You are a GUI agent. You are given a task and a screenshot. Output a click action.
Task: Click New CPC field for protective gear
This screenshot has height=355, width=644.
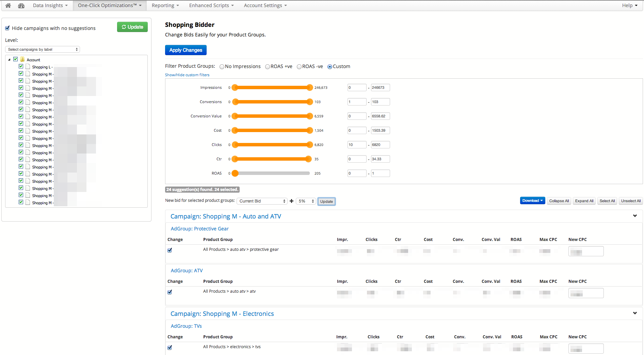[586, 251]
